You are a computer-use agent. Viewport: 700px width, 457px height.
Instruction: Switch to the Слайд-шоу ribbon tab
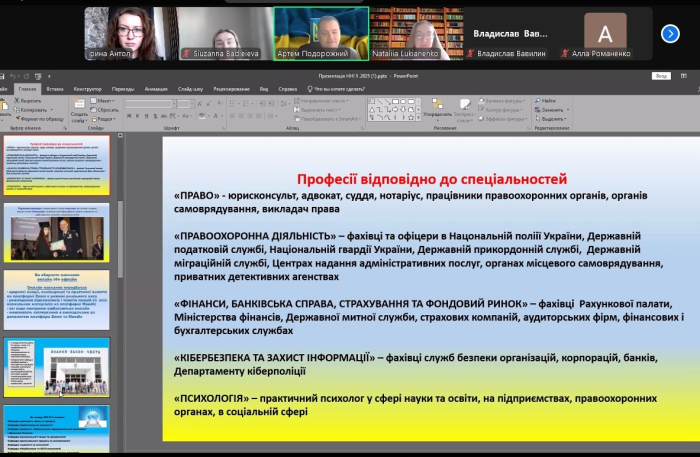point(190,89)
